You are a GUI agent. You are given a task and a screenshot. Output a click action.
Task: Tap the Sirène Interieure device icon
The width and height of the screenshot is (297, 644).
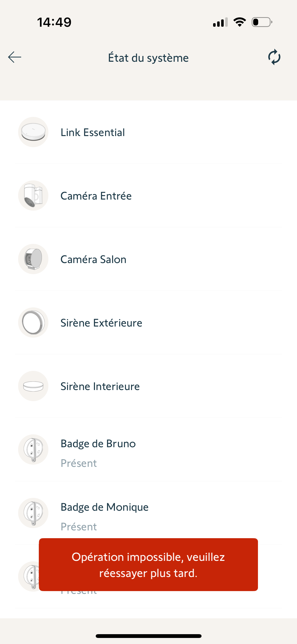click(33, 386)
